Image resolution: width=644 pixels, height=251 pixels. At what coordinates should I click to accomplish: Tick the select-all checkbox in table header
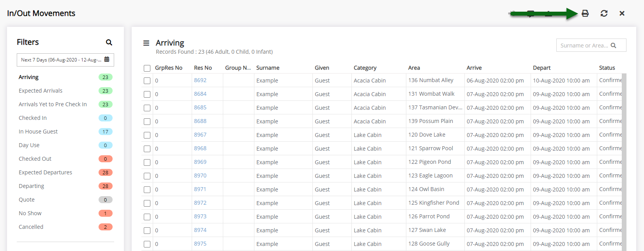(x=147, y=68)
